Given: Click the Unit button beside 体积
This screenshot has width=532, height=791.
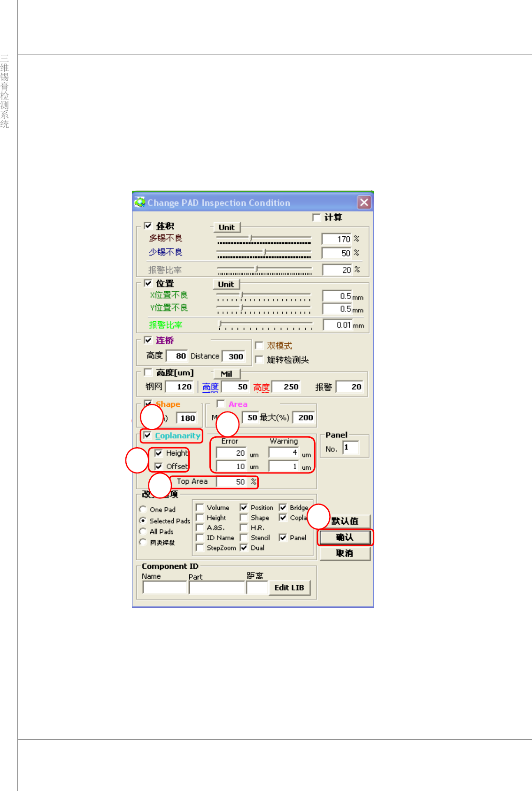Looking at the screenshot, I should 226,227.
